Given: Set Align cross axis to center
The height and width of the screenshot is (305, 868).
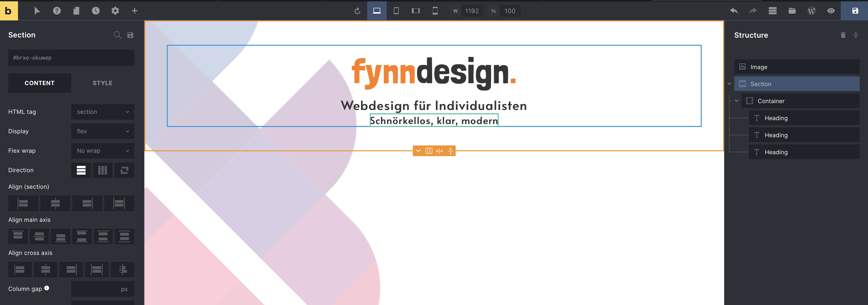Looking at the screenshot, I should pyautogui.click(x=45, y=269).
